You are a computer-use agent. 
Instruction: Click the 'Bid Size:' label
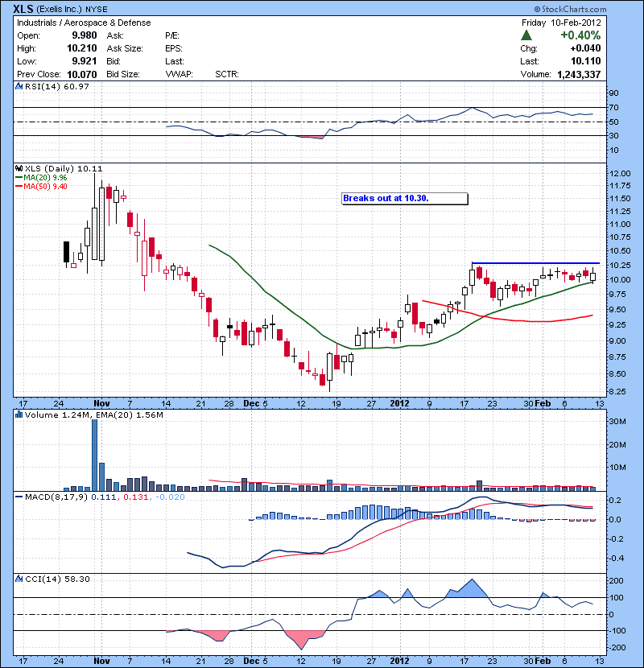(x=123, y=74)
